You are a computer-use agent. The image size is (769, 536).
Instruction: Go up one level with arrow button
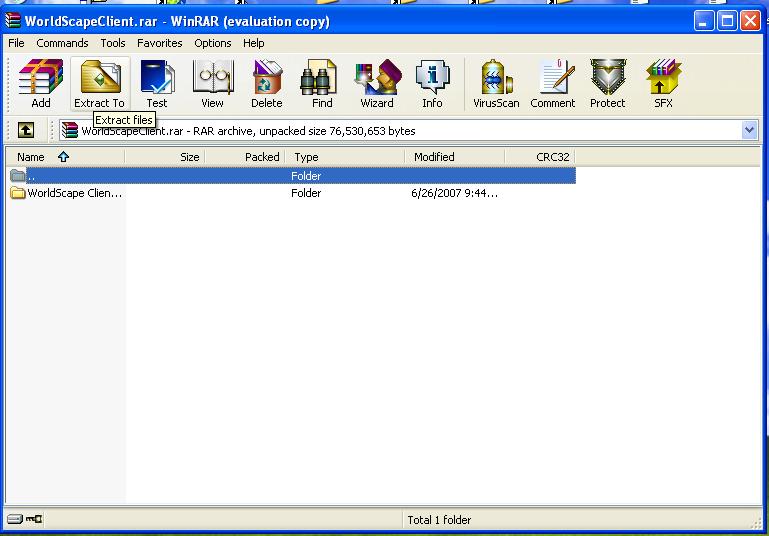(26, 130)
